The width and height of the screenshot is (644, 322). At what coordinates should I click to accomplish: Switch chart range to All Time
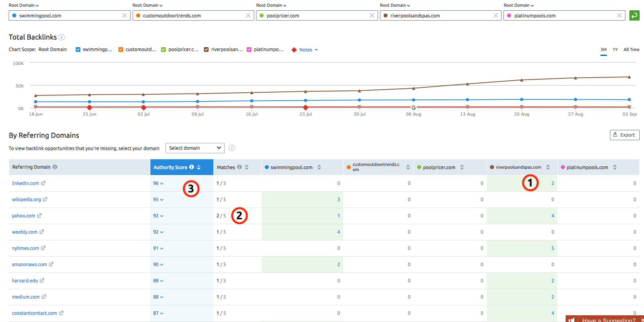pos(631,50)
